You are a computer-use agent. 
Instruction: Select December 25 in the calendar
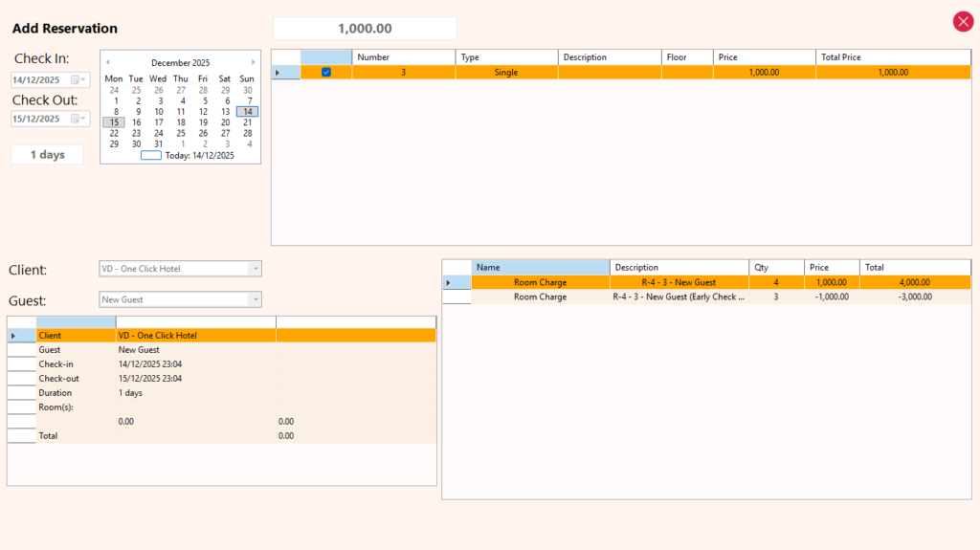point(181,134)
